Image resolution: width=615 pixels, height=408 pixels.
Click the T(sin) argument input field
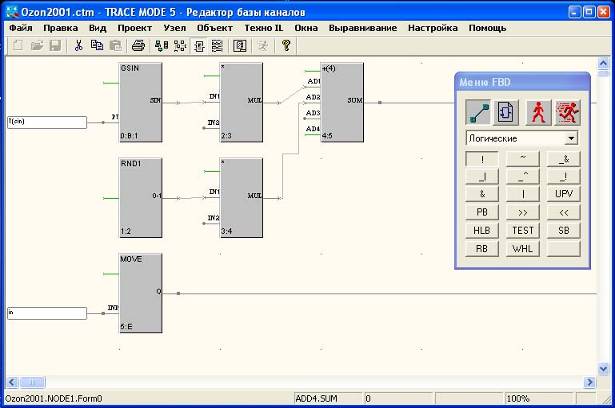coord(47,122)
